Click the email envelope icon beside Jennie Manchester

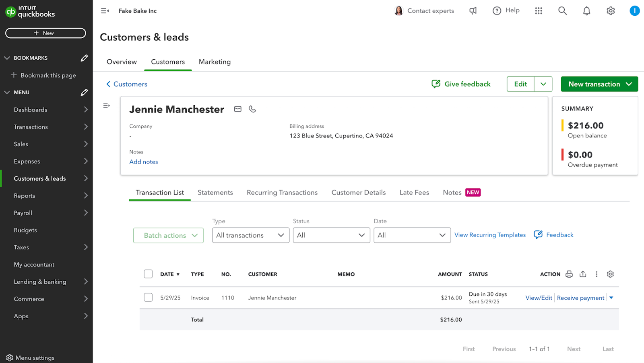coord(237,109)
